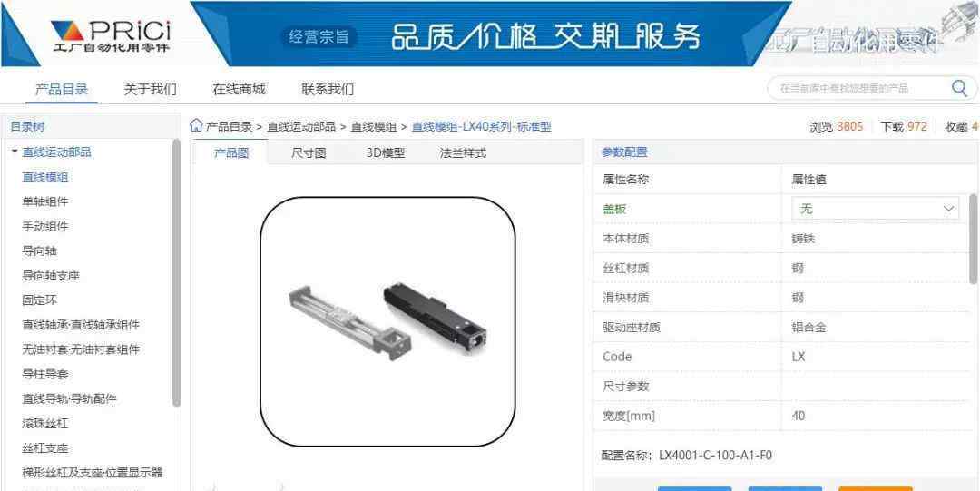Viewport: 980px width, 491px height.
Task: Select 单轴组件 in the catalog tree
Action: point(45,201)
